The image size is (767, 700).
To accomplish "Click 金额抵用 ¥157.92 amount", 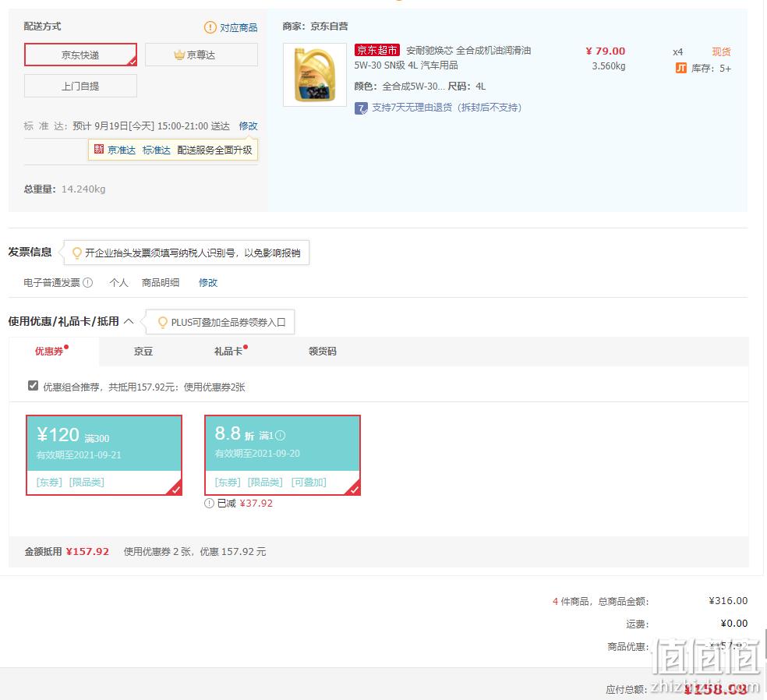I will 87,552.
